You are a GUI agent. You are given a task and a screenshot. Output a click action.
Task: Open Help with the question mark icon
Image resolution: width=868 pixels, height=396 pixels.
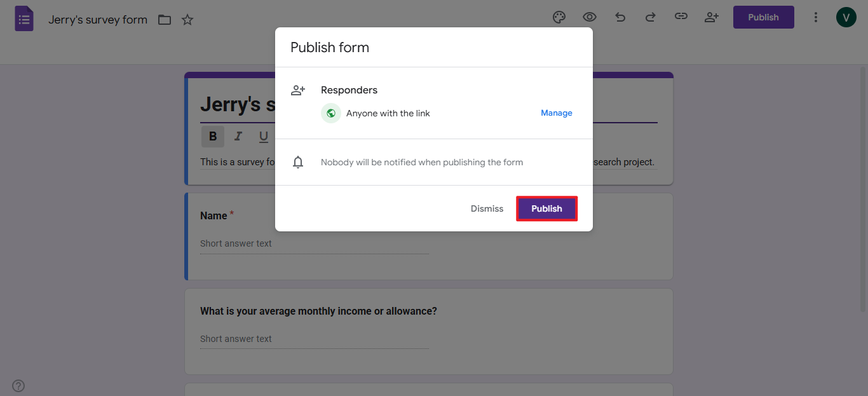(18, 386)
